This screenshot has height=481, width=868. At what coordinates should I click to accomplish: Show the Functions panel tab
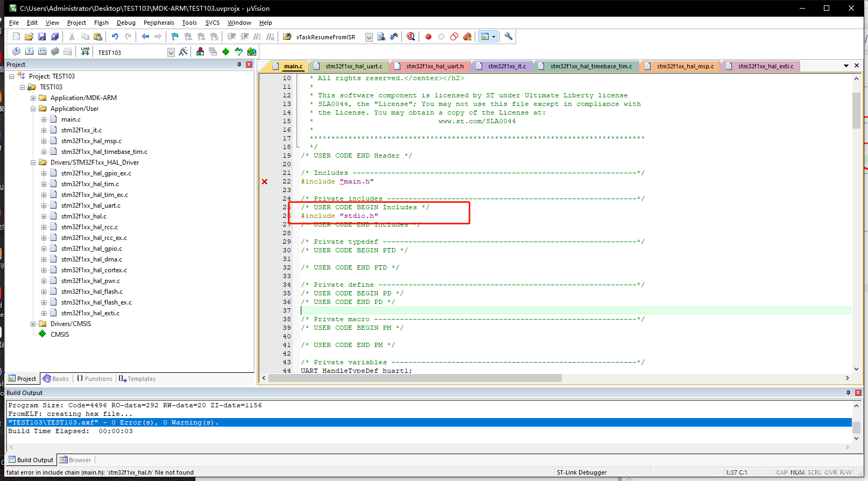[95, 379]
